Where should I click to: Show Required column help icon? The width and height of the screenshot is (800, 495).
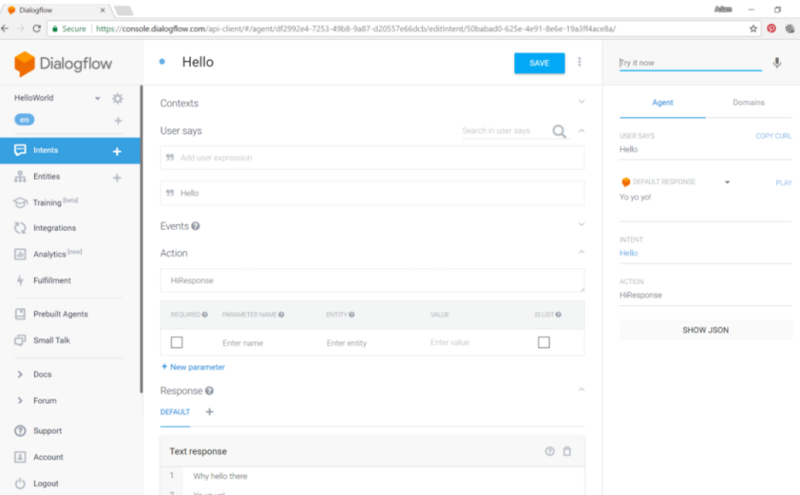pyautogui.click(x=205, y=314)
